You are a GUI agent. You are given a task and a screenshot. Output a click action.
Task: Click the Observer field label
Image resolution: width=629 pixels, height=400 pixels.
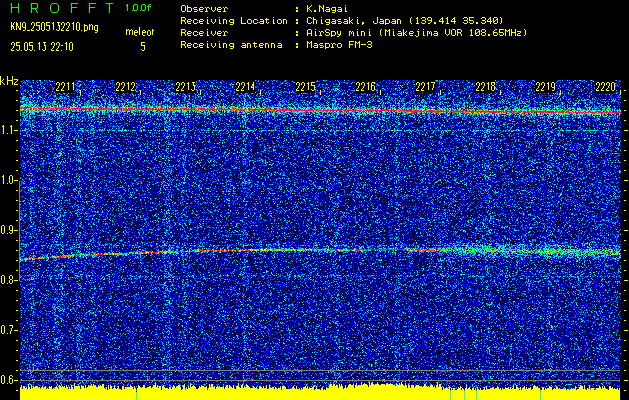(204, 8)
